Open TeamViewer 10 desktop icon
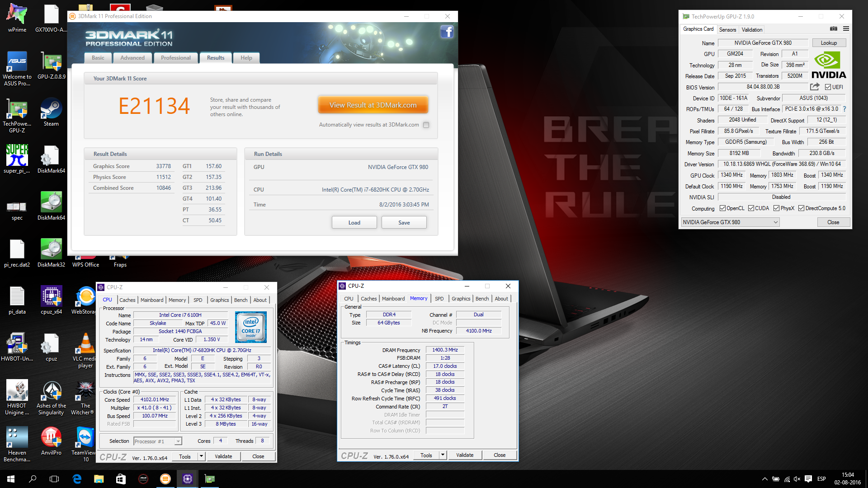 point(84,444)
